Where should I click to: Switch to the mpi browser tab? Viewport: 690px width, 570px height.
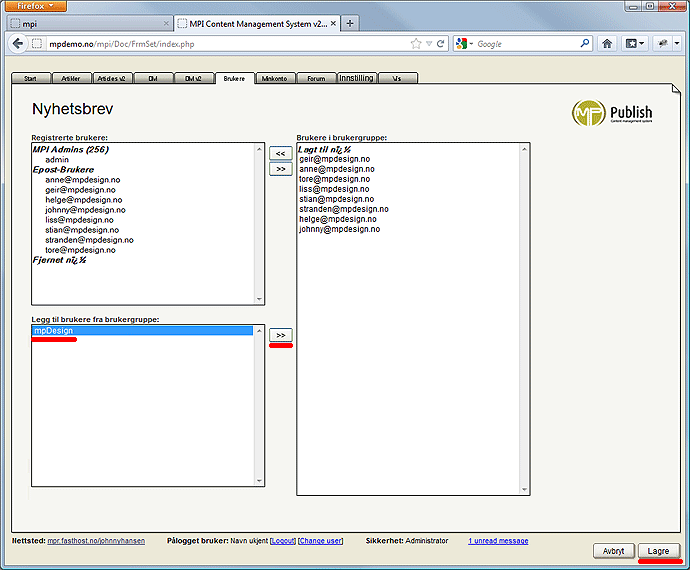click(89, 24)
